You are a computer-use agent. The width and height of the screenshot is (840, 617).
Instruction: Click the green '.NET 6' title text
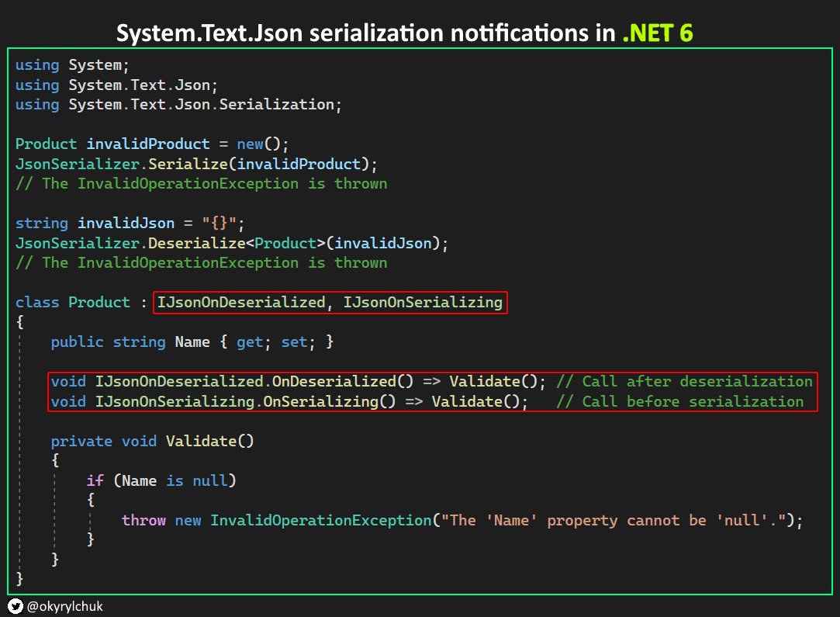point(658,33)
